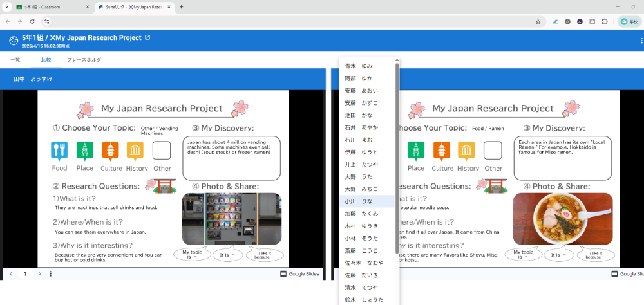The image size is (644, 305).
Task: Click the Suite link logo icon in header
Action: 14,41
